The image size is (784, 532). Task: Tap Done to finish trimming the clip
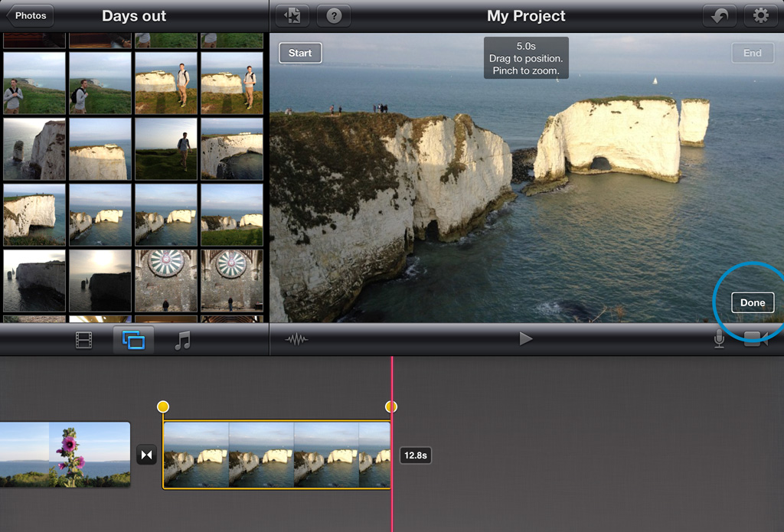752,302
